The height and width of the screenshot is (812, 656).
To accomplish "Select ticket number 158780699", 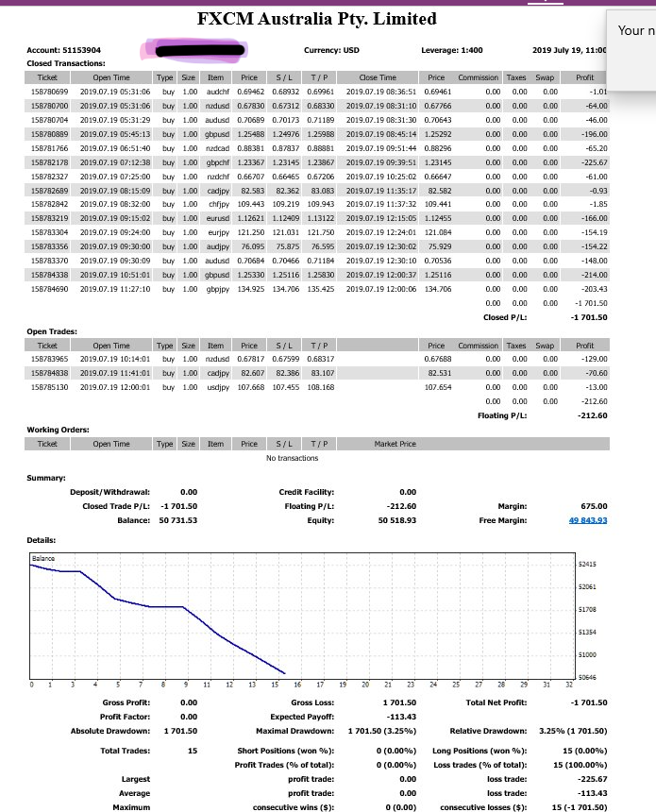I will tap(49, 92).
